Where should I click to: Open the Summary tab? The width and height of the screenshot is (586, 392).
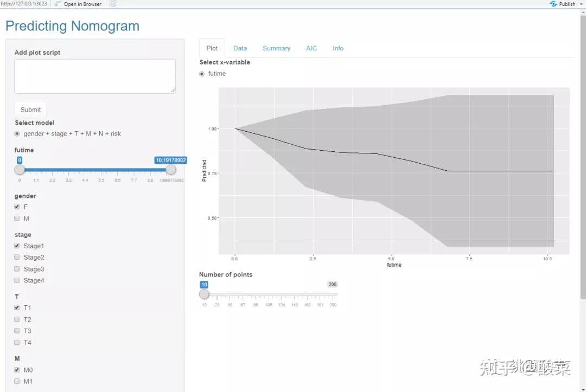(276, 48)
